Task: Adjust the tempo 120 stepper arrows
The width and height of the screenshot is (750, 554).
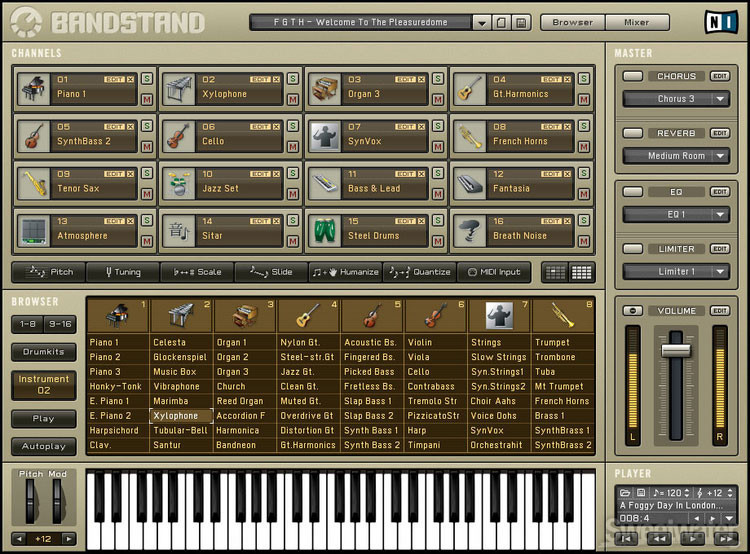Action: (x=687, y=492)
